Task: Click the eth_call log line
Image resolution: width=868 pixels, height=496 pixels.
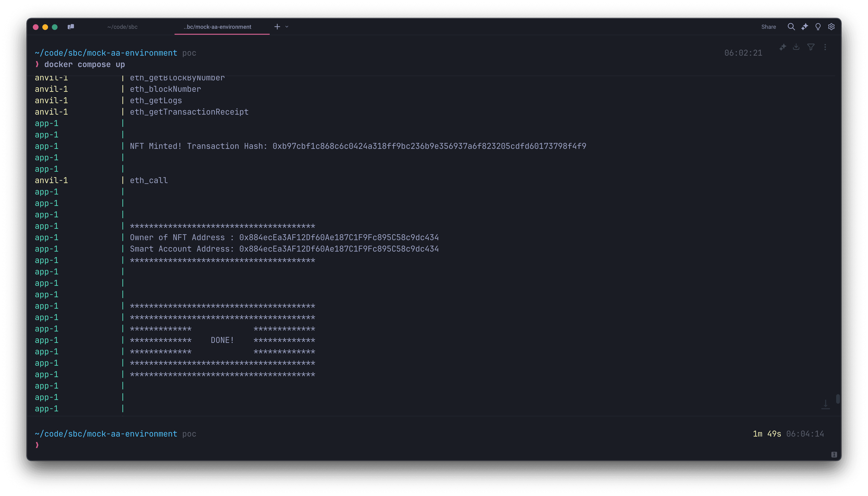Action: click(149, 180)
